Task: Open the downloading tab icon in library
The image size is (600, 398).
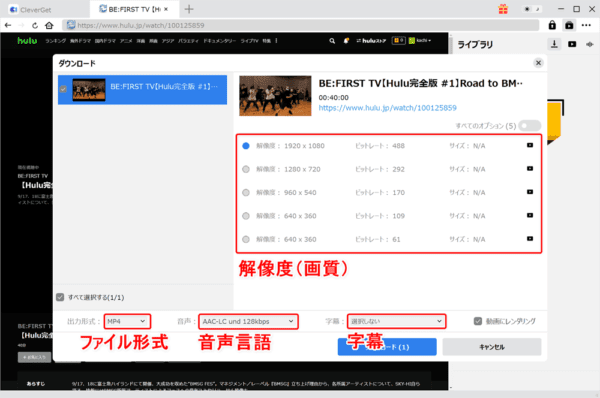Action: (x=554, y=44)
